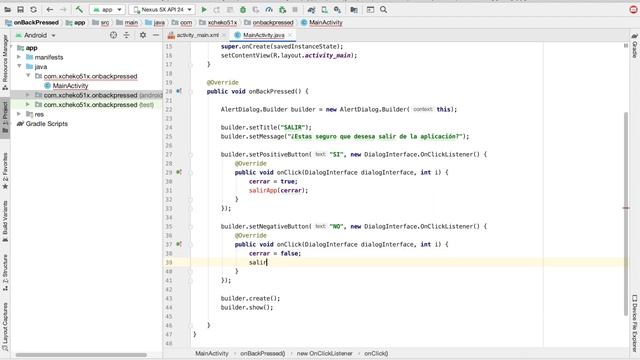This screenshot has width=640, height=360.
Task: Click the editor vertical scrollbar
Action: pyautogui.click(x=626, y=213)
